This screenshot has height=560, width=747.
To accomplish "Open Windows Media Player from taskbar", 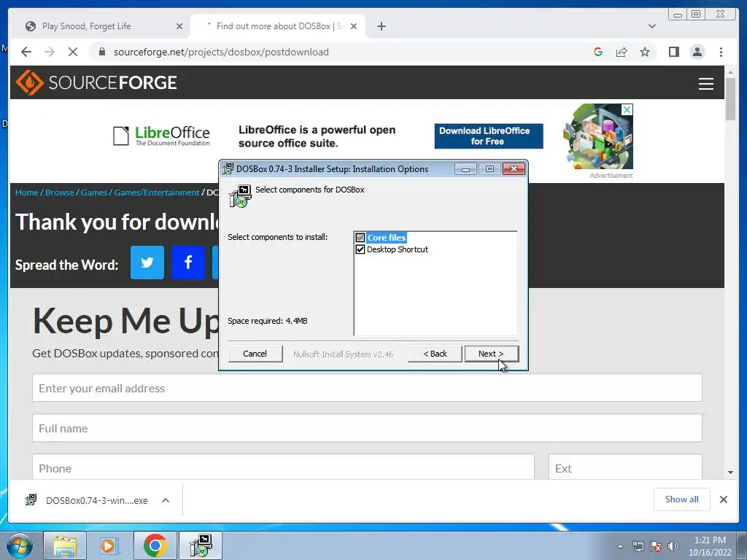I will (x=109, y=545).
